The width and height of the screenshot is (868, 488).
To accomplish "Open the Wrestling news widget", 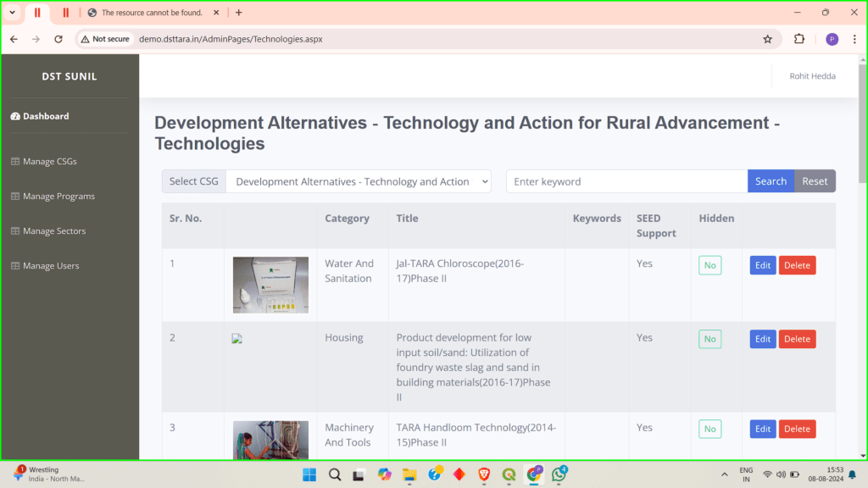I will point(48,474).
